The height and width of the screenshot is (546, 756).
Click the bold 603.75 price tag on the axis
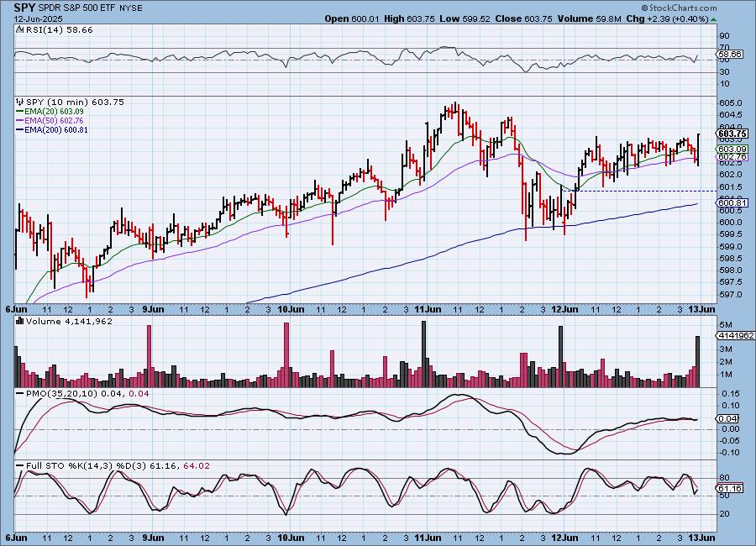coord(732,134)
